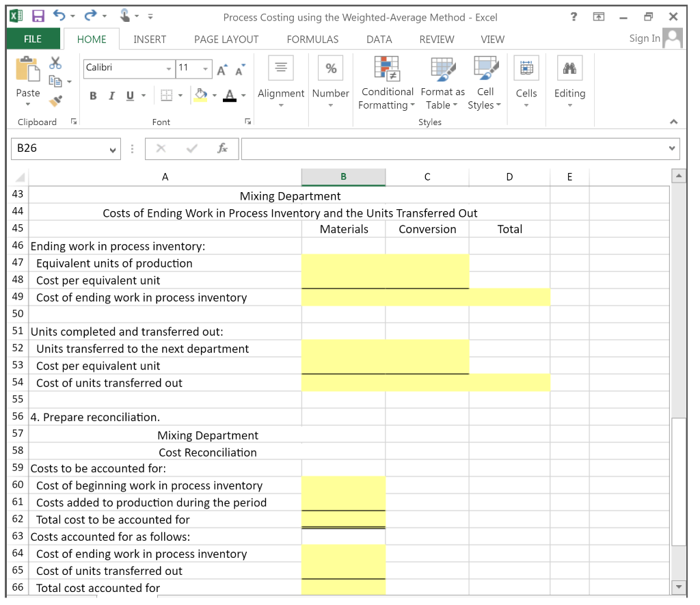This screenshot has width=700, height=605.
Task: Switch to the REVIEW tab
Action: coord(437,39)
